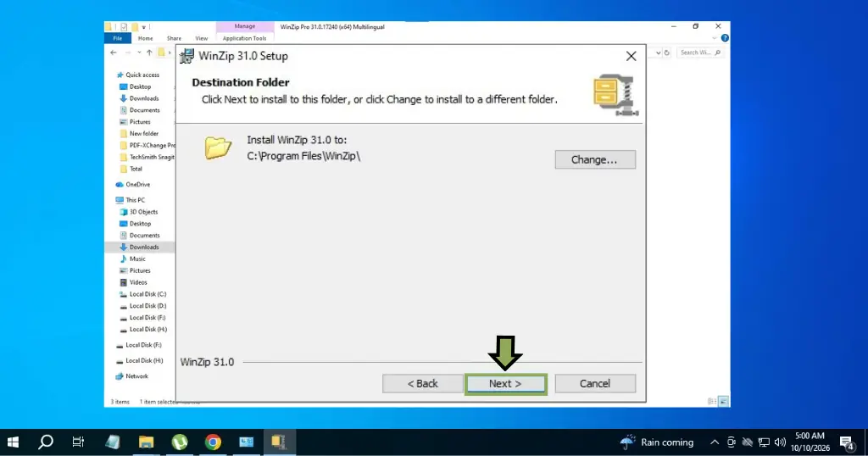Open the Application Tools ribbon tab
This screenshot has height=456, width=868.
coord(244,38)
